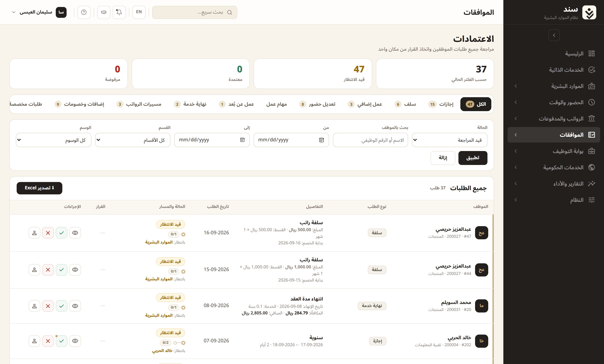Click قيد الانتظار 47 stat card

(312, 74)
